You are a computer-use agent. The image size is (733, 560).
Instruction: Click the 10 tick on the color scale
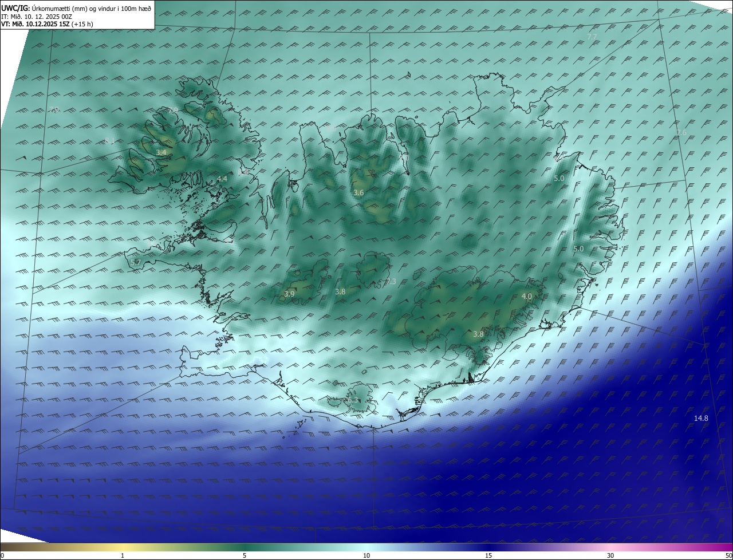coord(366,555)
